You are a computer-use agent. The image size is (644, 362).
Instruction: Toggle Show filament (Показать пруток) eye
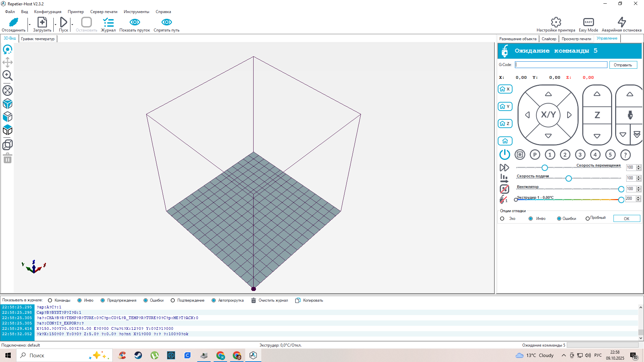[135, 22]
